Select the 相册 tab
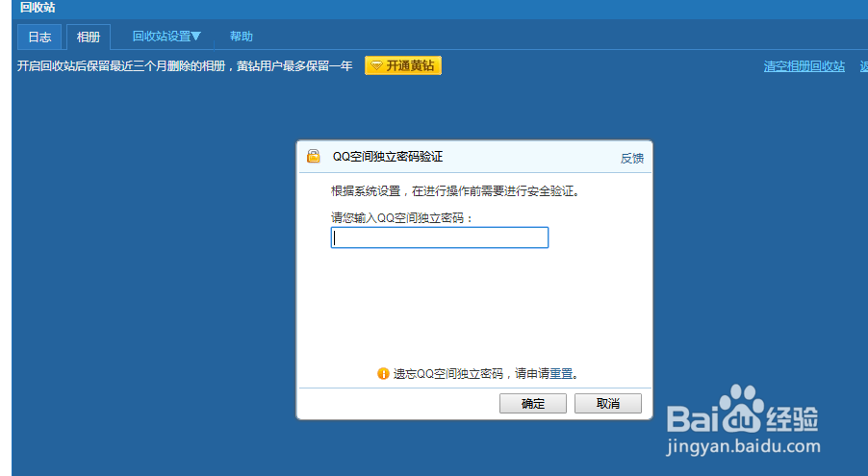Image resolution: width=868 pixels, height=476 pixels. coord(89,38)
